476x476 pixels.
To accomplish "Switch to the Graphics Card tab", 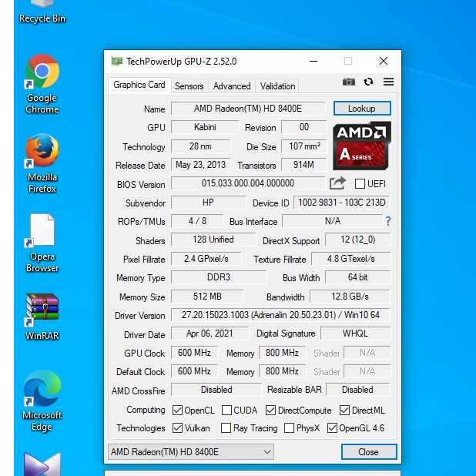I will [x=139, y=85].
